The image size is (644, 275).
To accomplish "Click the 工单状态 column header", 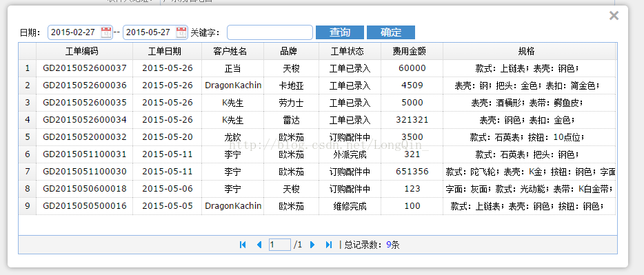I will click(350, 51).
